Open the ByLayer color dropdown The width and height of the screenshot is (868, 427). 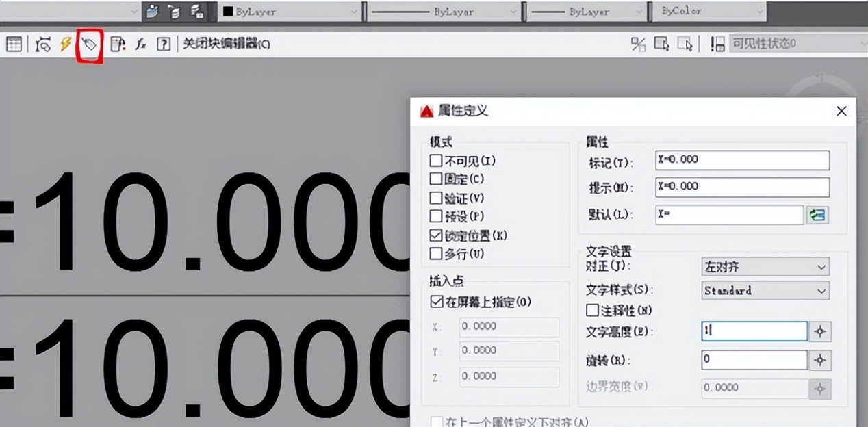(291, 11)
